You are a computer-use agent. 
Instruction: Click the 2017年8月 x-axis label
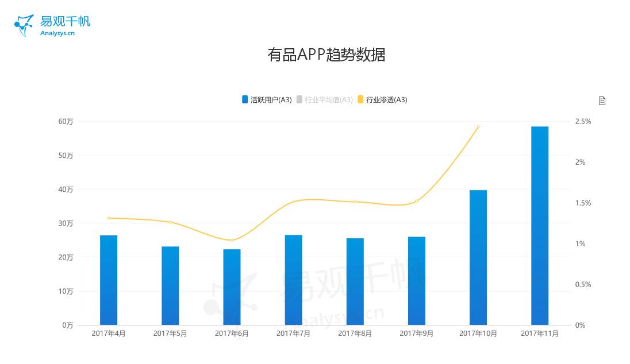355,334
